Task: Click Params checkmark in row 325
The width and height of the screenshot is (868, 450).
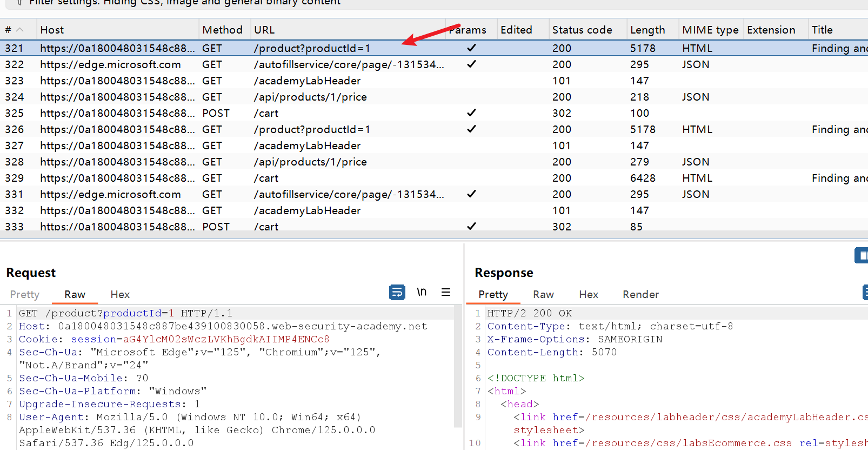Action: click(471, 112)
